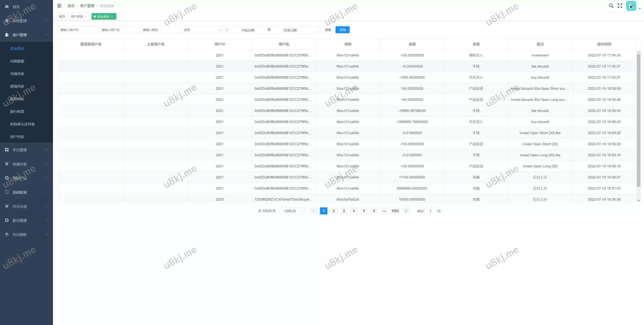Image resolution: width=644 pixels, height=325 pixels.
Task: Go to next page arrow
Action: tap(406, 211)
